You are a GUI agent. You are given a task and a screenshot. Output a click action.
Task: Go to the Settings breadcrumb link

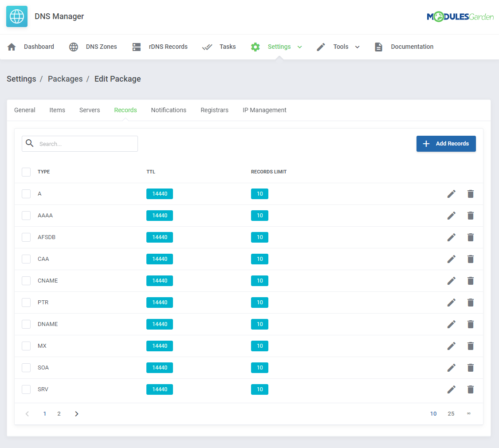[x=21, y=79]
